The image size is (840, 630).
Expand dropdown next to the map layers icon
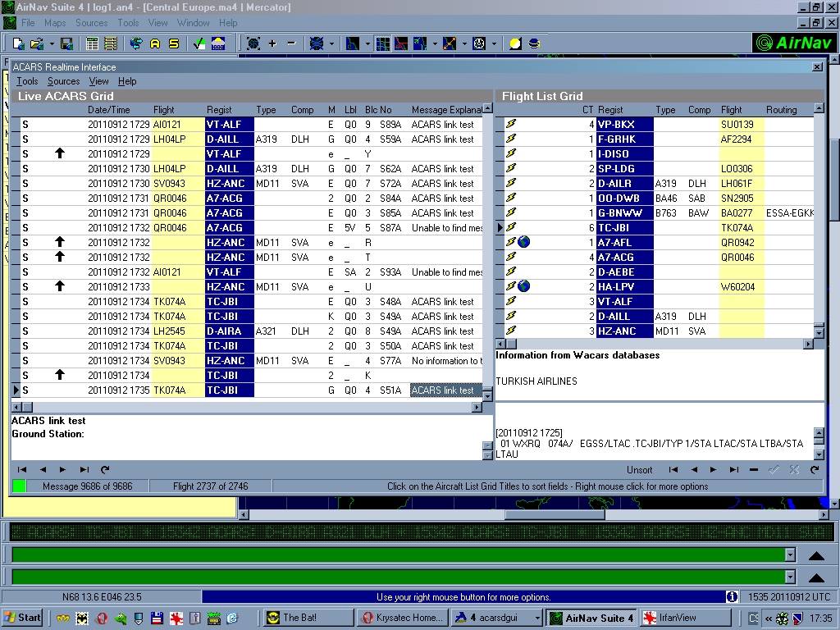pos(367,44)
